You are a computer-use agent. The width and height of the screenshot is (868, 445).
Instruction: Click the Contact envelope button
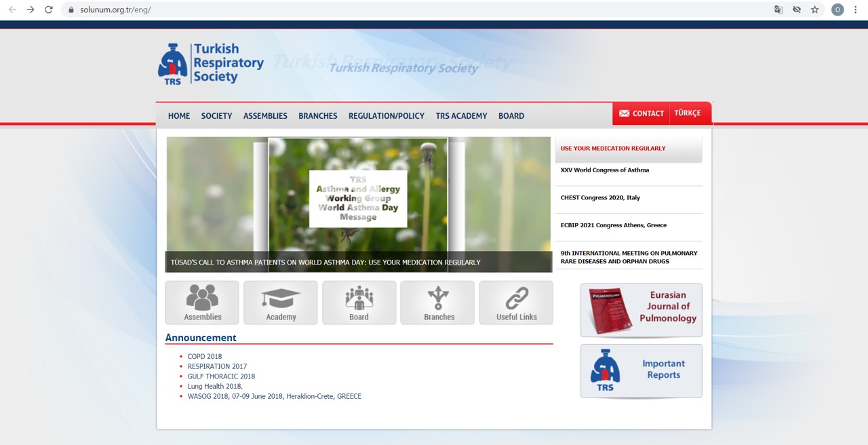coord(641,113)
